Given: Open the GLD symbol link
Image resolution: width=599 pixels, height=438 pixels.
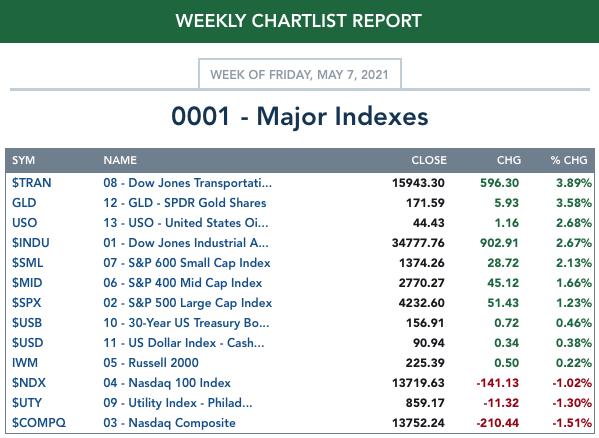Looking at the screenshot, I should tap(24, 203).
